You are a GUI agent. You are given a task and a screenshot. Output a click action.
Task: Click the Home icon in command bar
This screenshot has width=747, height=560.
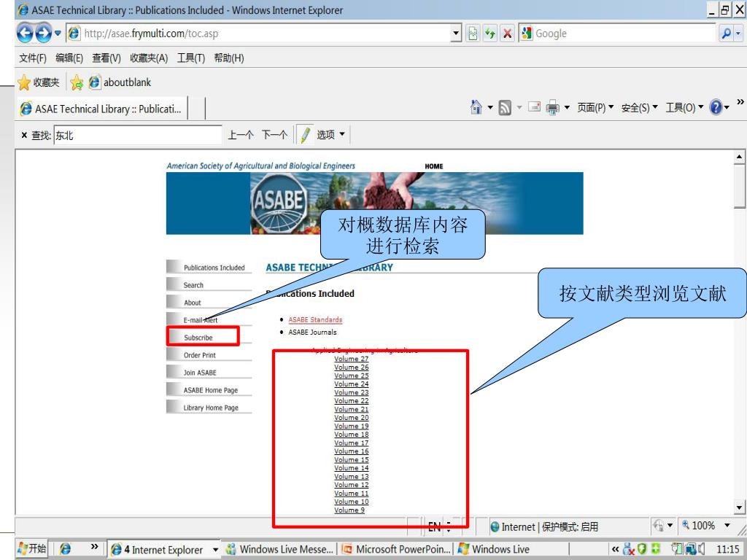coord(476,107)
